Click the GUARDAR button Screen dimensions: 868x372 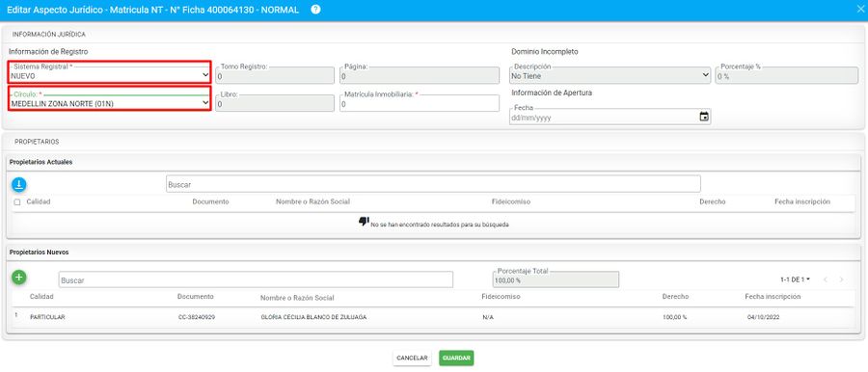456,359
